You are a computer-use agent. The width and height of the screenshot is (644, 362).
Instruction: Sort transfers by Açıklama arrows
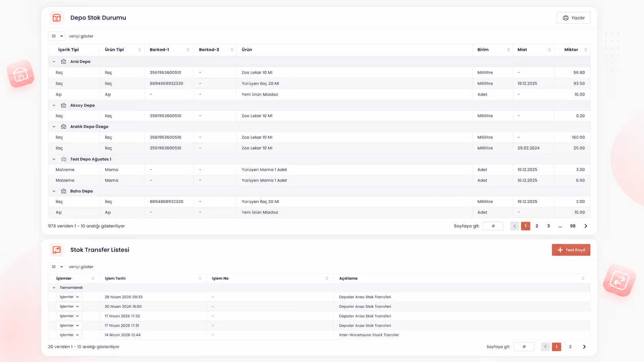click(x=583, y=279)
